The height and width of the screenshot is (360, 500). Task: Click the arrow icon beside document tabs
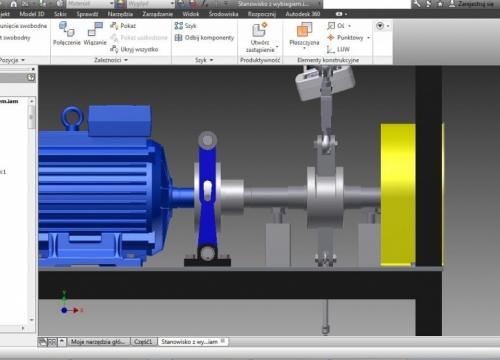coord(62,342)
